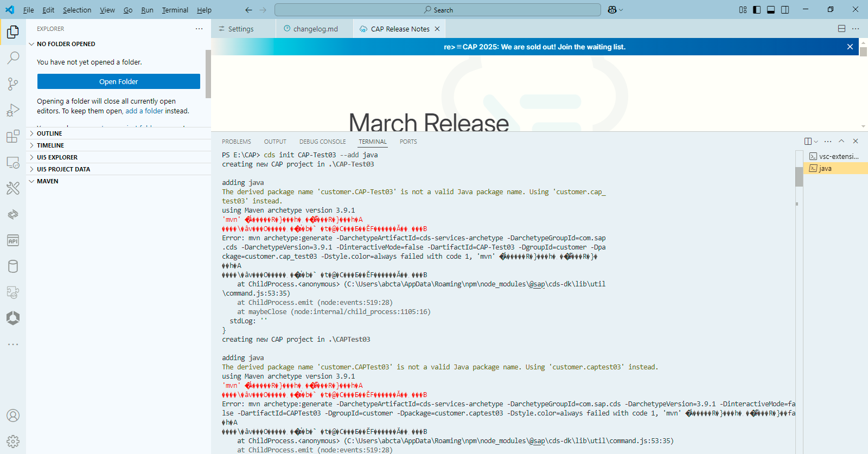This screenshot has width=868, height=454.
Task: Switch to the Debug Console tab
Action: pos(322,142)
